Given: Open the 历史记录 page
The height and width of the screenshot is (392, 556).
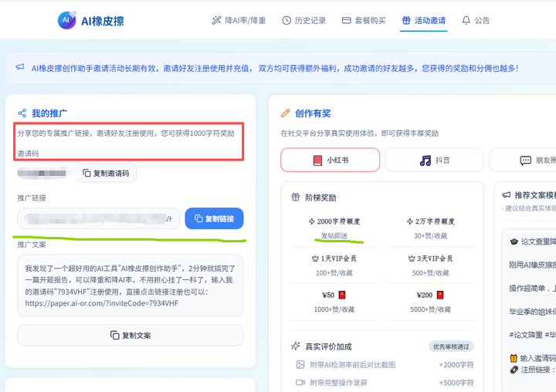Looking at the screenshot, I should pos(304,21).
